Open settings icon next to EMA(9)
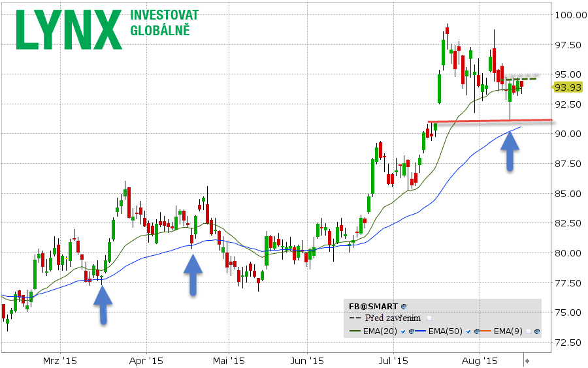The width and height of the screenshot is (588, 368). pos(537,331)
